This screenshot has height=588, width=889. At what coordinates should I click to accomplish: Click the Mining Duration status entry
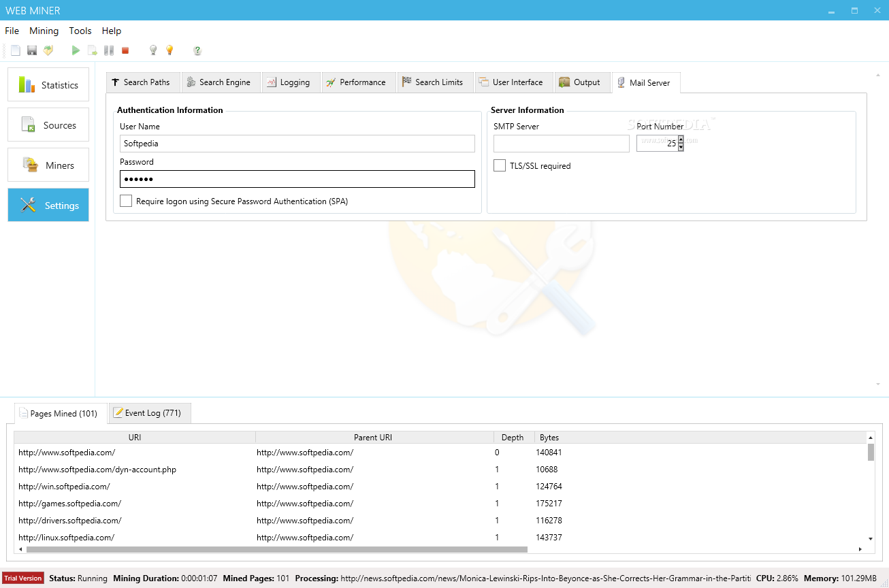(x=165, y=578)
